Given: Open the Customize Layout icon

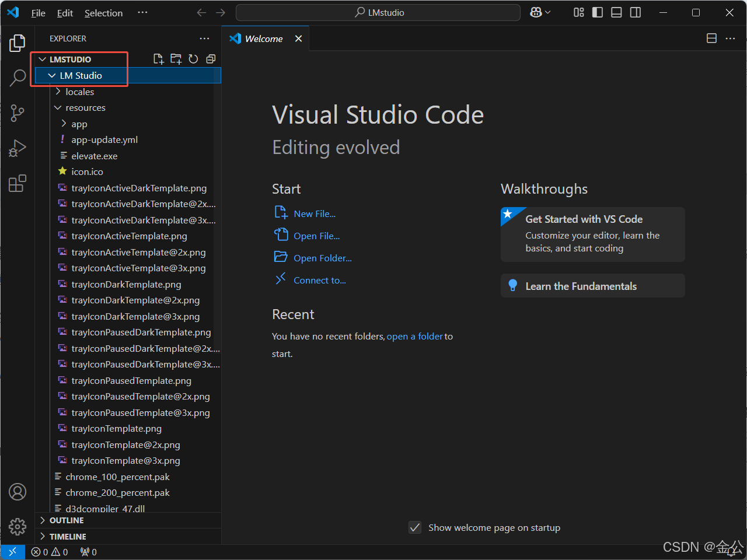Looking at the screenshot, I should (579, 12).
